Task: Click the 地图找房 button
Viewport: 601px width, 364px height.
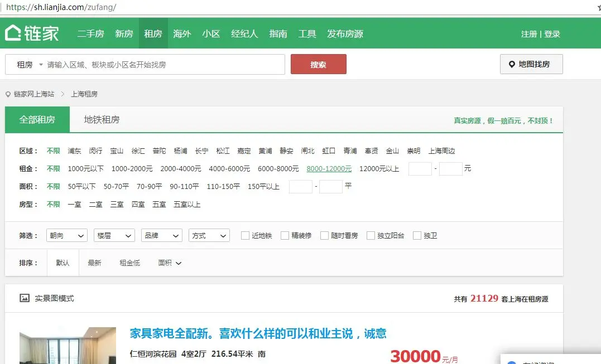Action: [531, 64]
